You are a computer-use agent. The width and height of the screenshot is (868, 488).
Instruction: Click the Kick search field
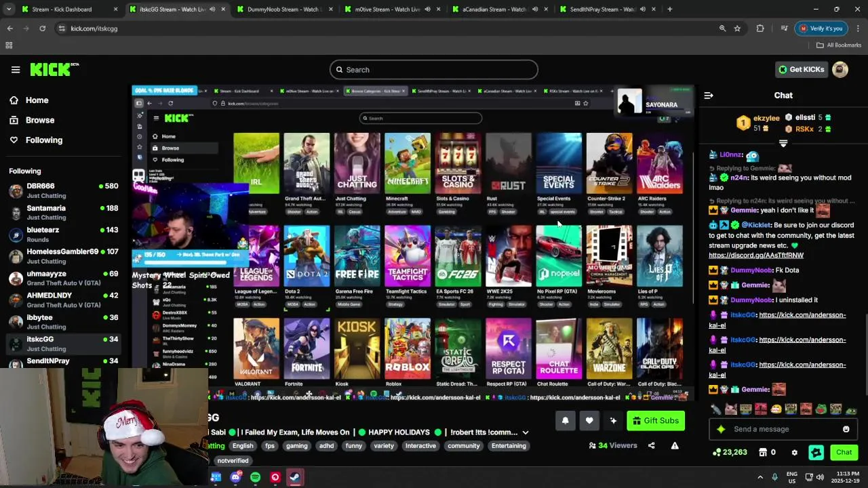click(434, 69)
